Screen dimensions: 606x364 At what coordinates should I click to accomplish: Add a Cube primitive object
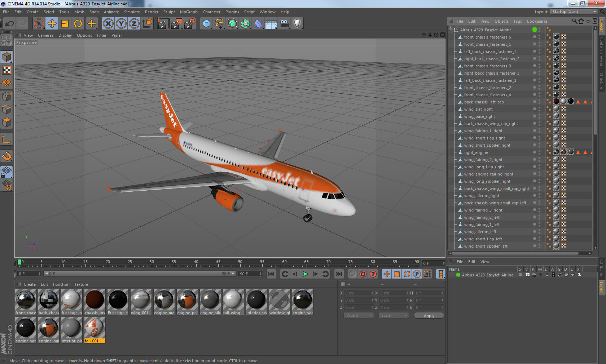(206, 24)
